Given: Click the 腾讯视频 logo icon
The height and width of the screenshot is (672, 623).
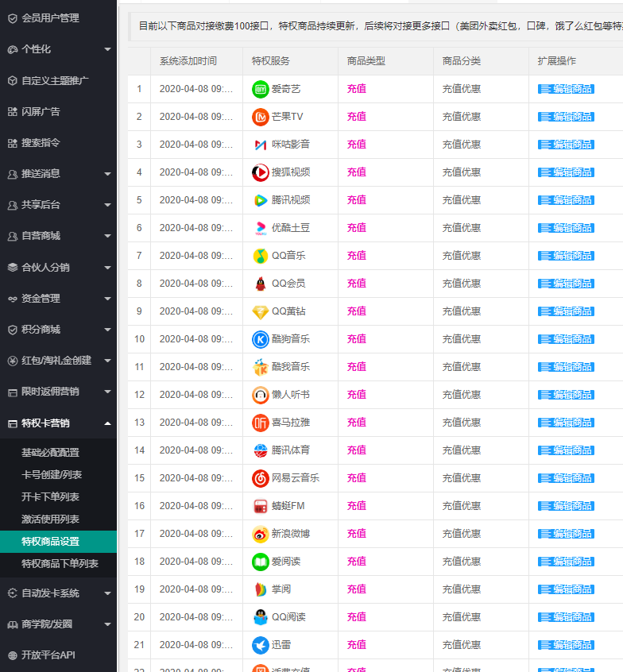Looking at the screenshot, I should [261, 200].
